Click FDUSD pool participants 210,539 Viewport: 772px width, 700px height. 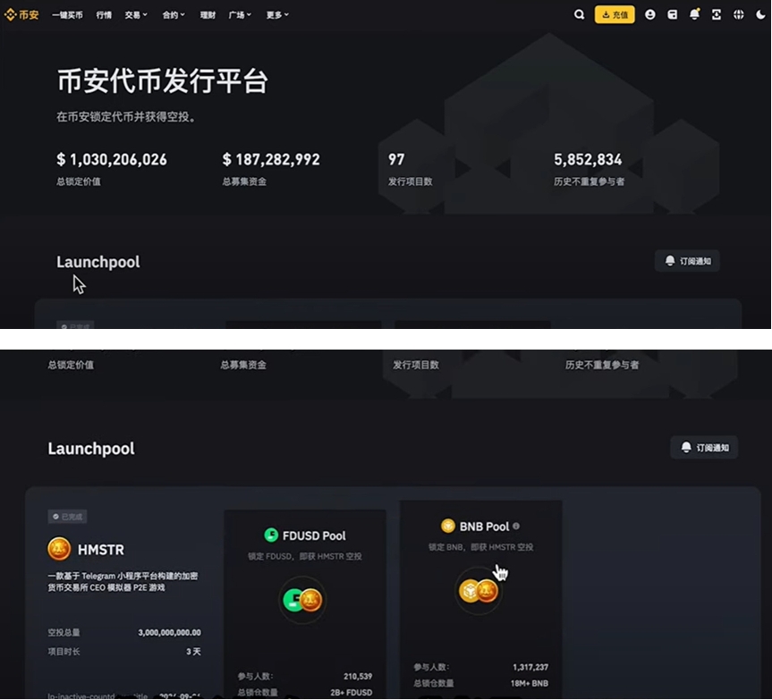click(x=358, y=677)
